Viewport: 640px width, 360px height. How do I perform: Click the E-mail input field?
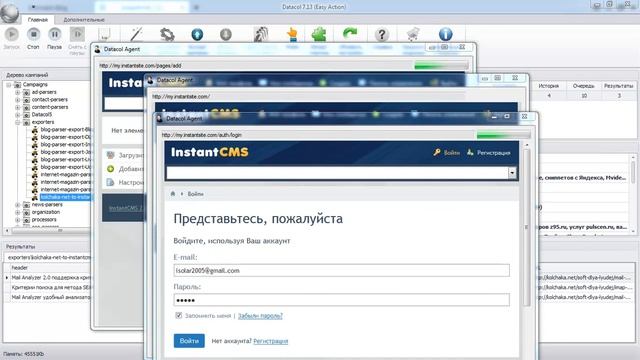tap(341, 270)
